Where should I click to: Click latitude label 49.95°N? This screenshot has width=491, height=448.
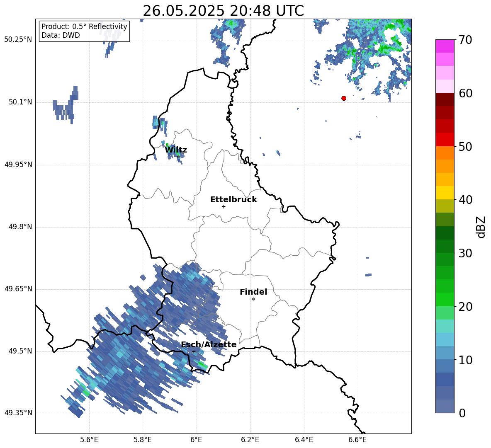(18, 165)
